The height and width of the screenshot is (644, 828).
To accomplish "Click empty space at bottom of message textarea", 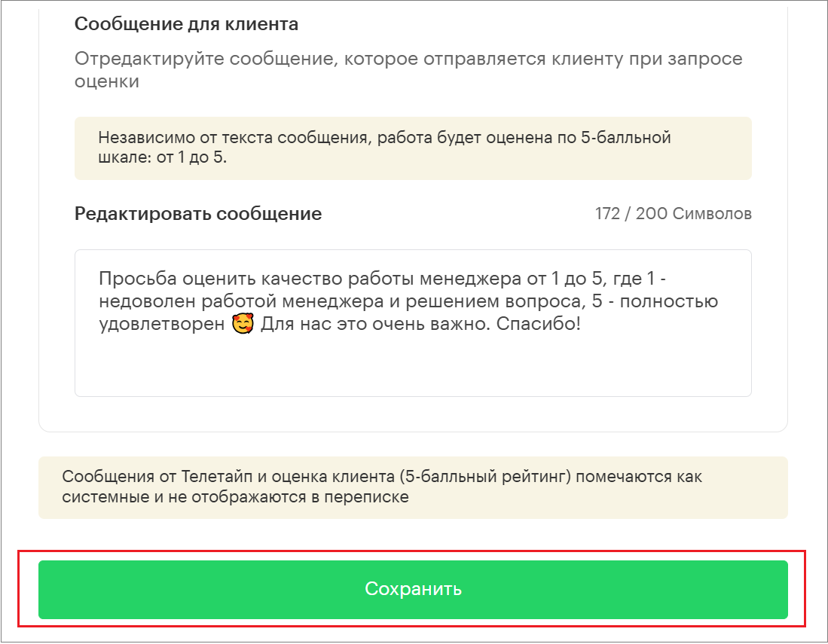I will (x=413, y=373).
